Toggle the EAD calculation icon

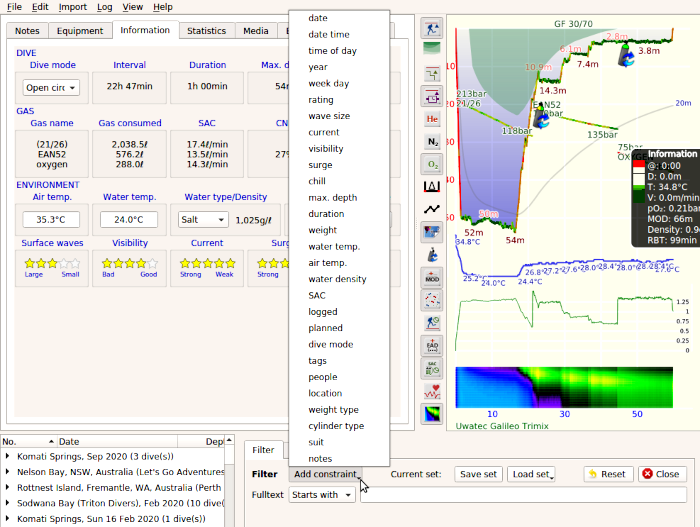[x=432, y=346]
